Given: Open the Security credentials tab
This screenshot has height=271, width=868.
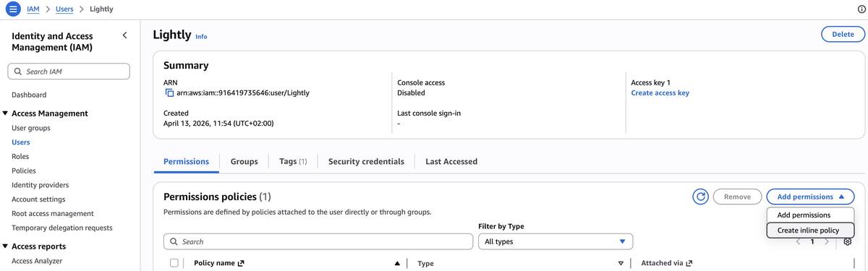Looking at the screenshot, I should [366, 162].
